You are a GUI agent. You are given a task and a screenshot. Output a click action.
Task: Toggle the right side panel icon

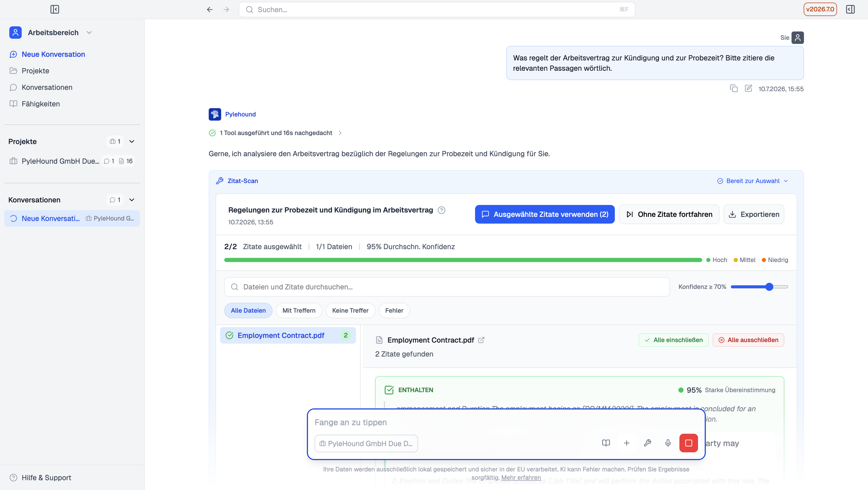point(850,9)
